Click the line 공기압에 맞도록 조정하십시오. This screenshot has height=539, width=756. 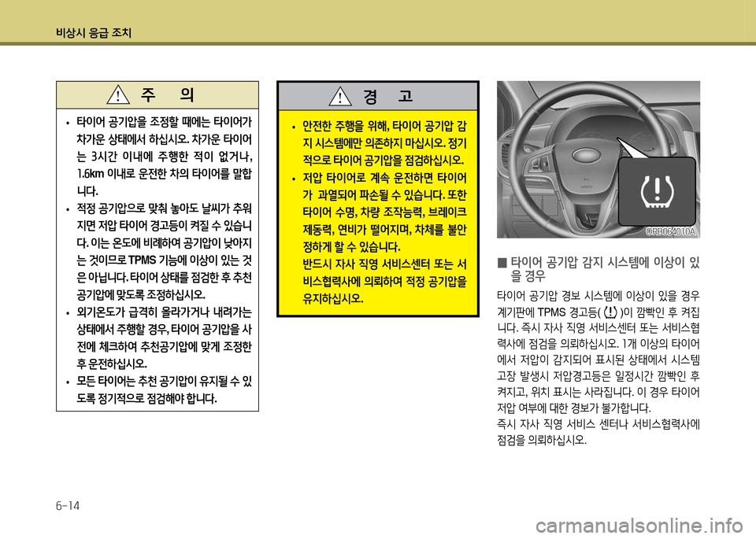tap(141, 294)
